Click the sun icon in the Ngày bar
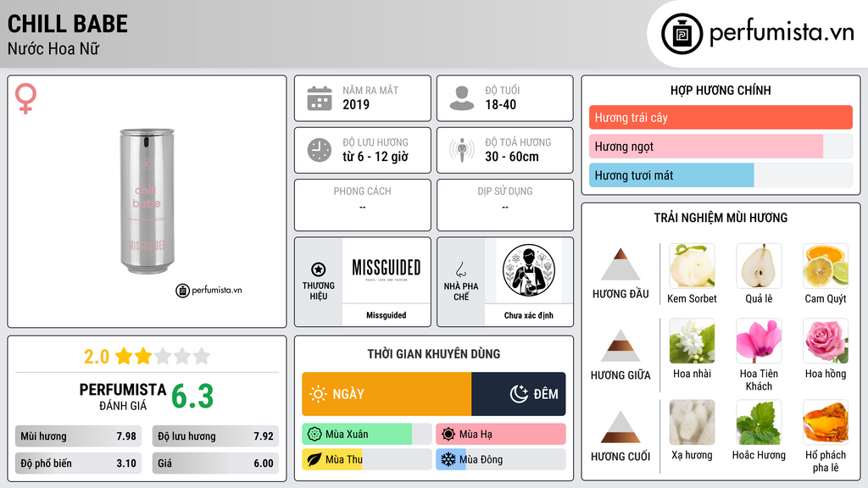This screenshot has height=488, width=868. point(319,394)
